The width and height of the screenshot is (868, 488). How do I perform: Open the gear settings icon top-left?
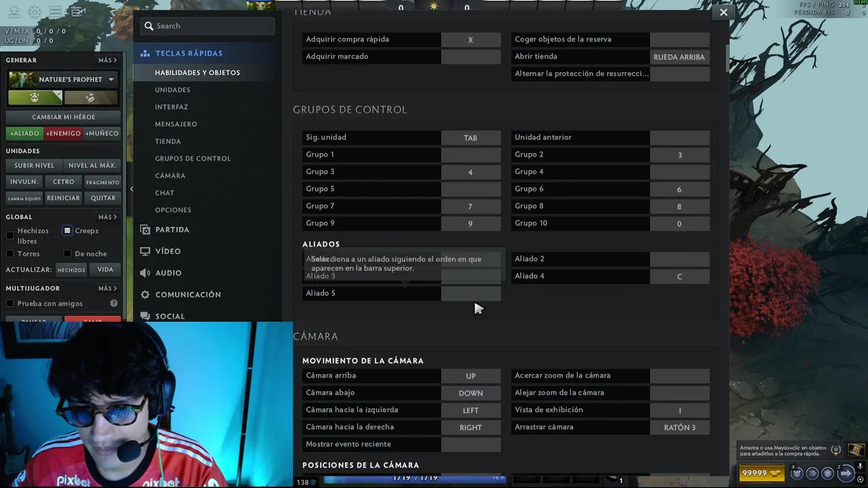pyautogui.click(x=35, y=12)
